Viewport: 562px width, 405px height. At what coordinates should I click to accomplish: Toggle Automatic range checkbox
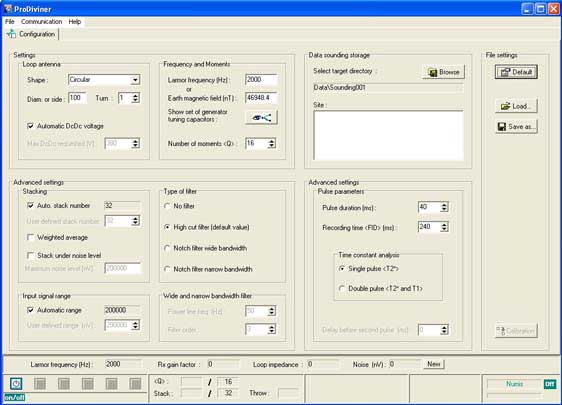pos(30,310)
